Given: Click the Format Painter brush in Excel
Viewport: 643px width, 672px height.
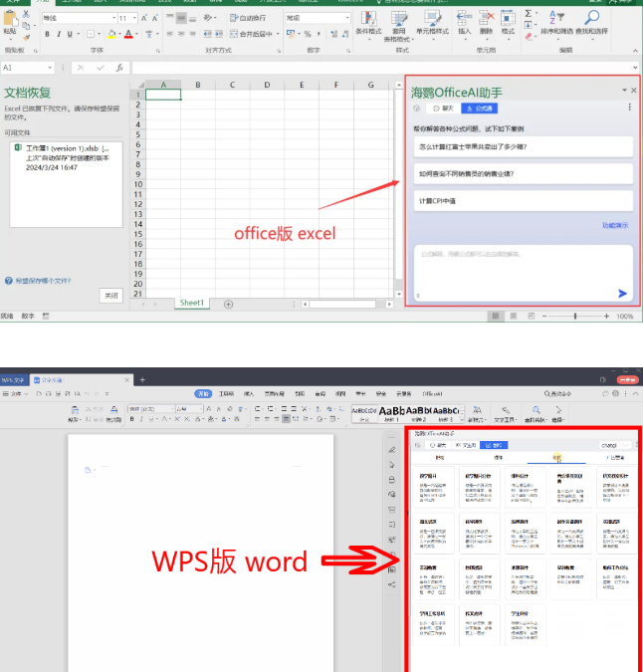Looking at the screenshot, I should pos(27,37).
